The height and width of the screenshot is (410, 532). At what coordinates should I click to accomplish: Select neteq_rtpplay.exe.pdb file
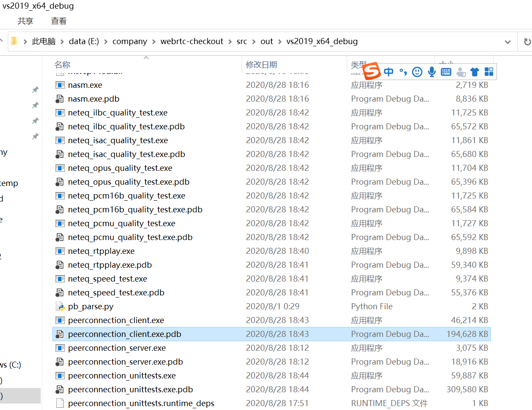click(x=110, y=265)
